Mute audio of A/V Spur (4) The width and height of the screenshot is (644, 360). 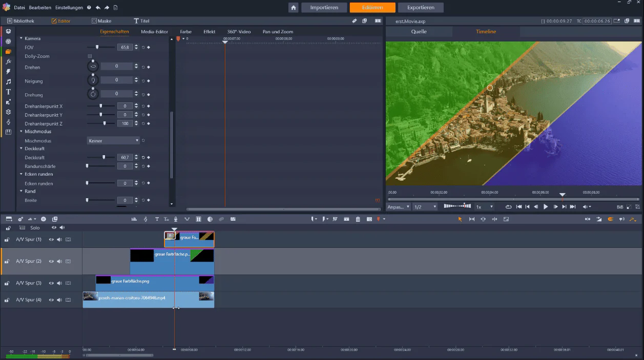59,300
